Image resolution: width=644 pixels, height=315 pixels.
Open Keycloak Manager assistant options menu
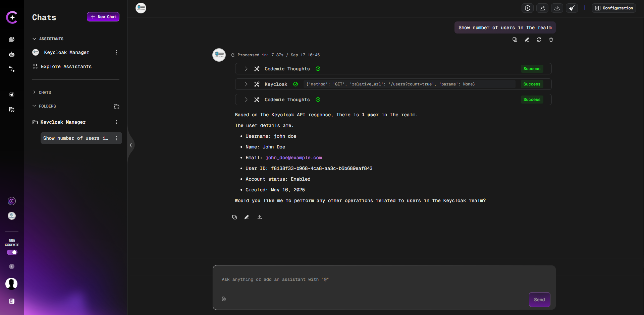(x=116, y=53)
